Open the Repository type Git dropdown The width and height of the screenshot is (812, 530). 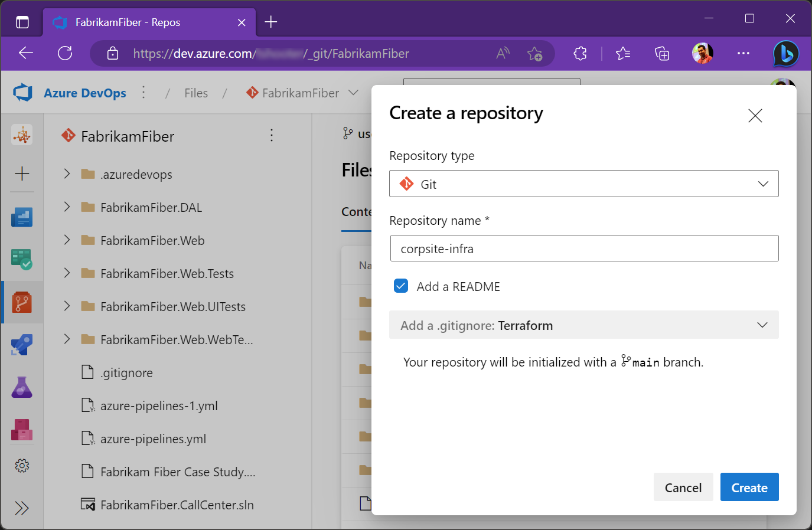584,184
